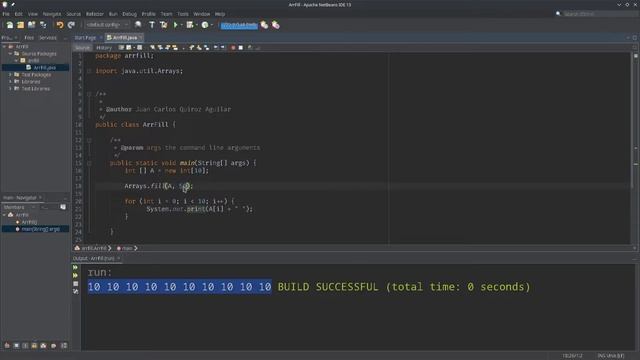This screenshot has width=640, height=360.
Task: Open the Debug Project dropdown arrow
Action: point(196,25)
